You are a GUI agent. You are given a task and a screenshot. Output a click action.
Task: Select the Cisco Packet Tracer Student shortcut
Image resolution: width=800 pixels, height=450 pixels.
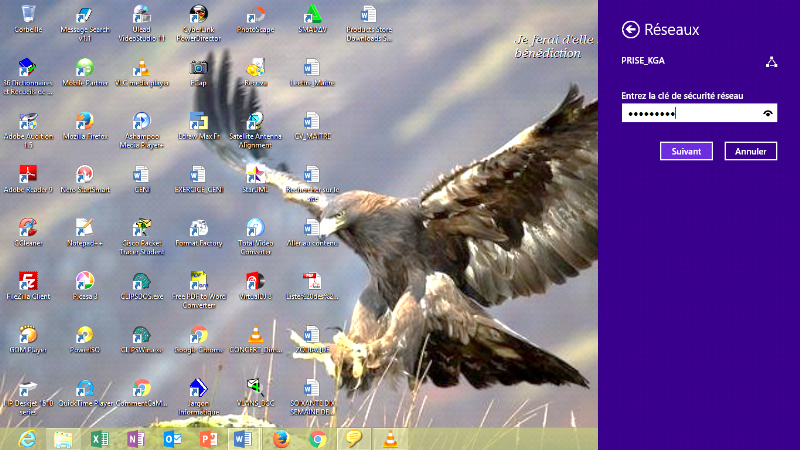pyautogui.click(x=142, y=227)
